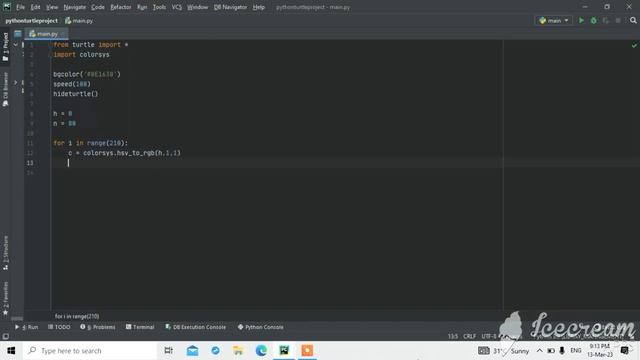Click the microphone icon in system tray
The width and height of the screenshot is (640, 360).
point(562,351)
